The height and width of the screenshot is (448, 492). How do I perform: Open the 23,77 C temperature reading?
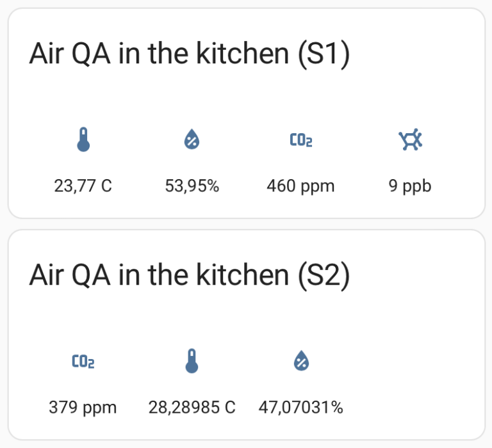pyautogui.click(x=83, y=186)
